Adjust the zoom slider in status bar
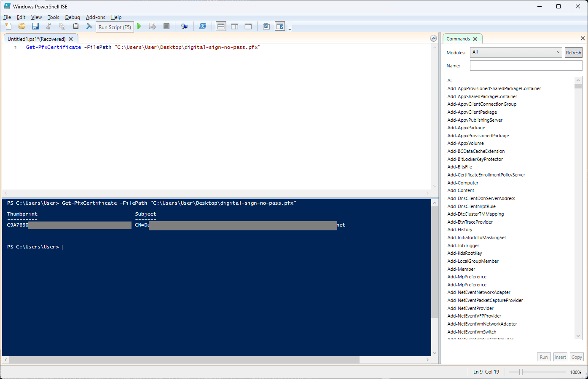Image resolution: width=588 pixels, height=379 pixels. click(x=521, y=372)
